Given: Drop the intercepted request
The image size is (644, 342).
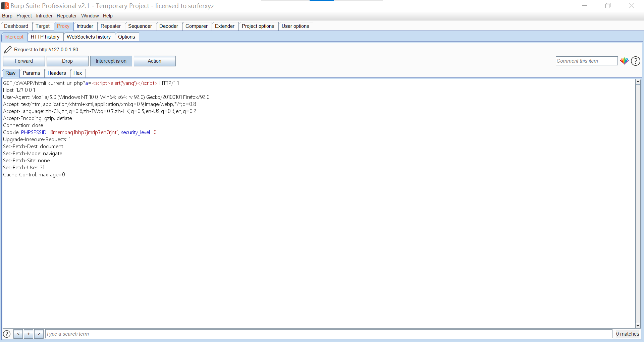Looking at the screenshot, I should tap(67, 61).
